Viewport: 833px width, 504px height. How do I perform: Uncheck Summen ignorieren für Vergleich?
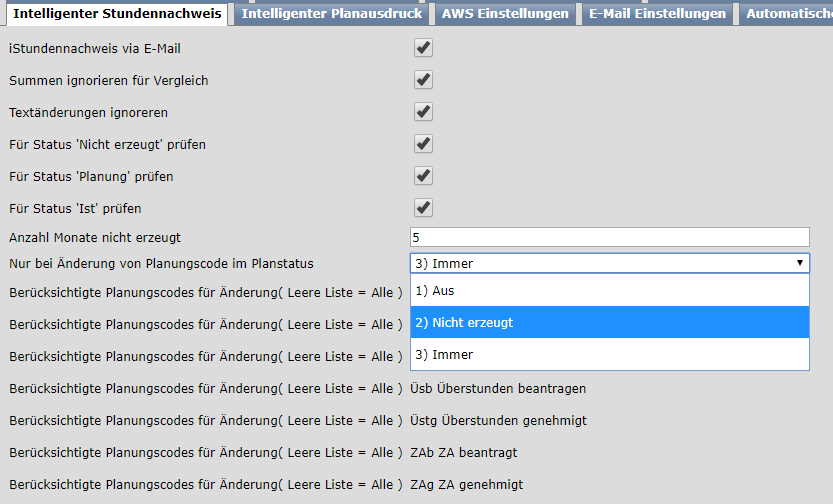[424, 80]
